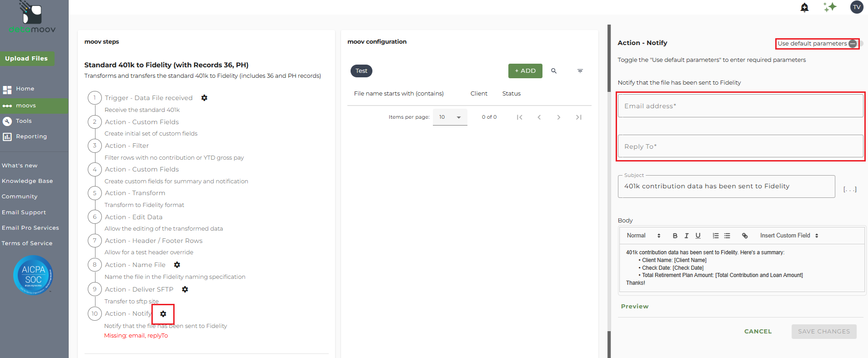Image resolution: width=868 pixels, height=358 pixels.
Task: Click the Upload Files button
Action: coord(27,59)
